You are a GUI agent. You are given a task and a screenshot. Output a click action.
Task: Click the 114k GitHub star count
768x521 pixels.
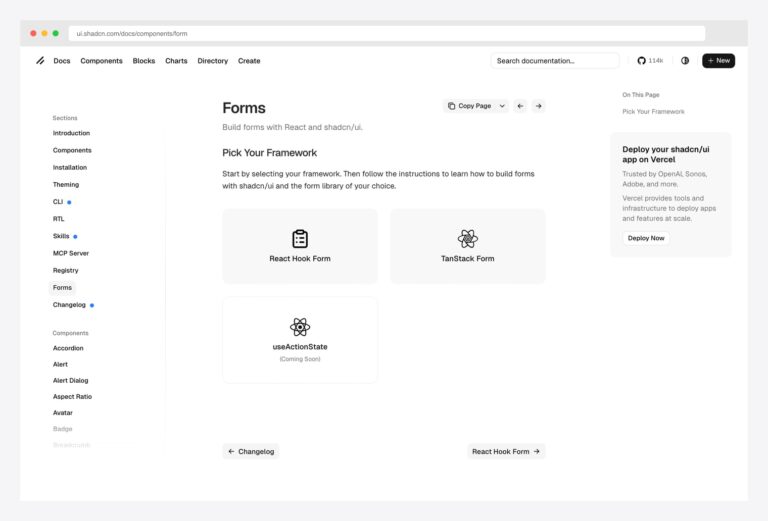coord(655,61)
